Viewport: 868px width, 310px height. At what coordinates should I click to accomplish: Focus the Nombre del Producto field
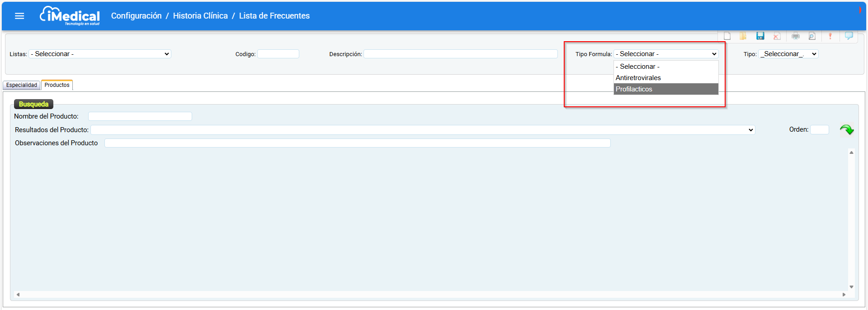(140, 116)
